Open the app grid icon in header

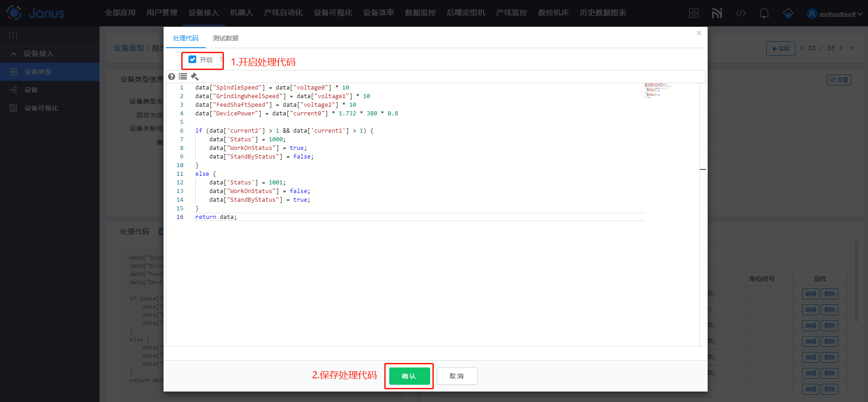pyautogui.click(x=694, y=13)
